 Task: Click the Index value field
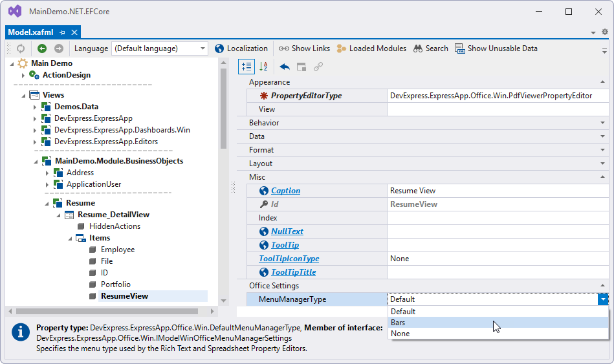click(498, 218)
